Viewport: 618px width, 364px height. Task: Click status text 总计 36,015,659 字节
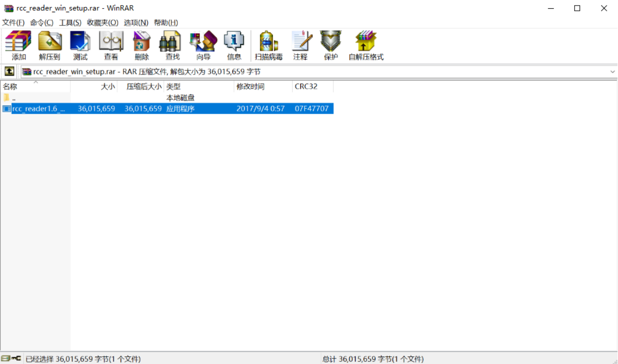pos(373,359)
